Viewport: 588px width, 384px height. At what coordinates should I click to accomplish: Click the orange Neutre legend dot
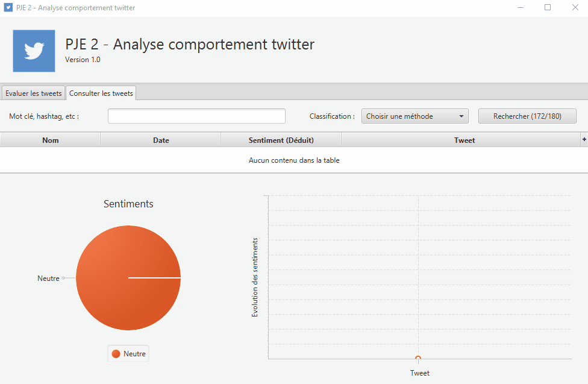116,354
